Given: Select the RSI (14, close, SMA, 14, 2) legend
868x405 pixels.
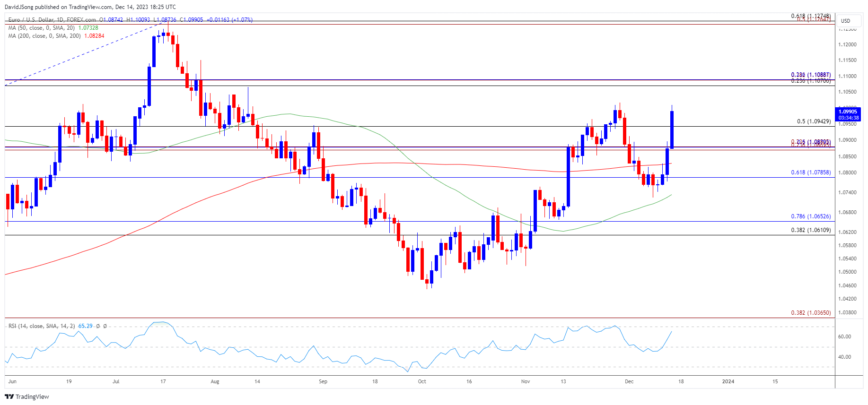Looking at the screenshot, I should (x=42, y=326).
